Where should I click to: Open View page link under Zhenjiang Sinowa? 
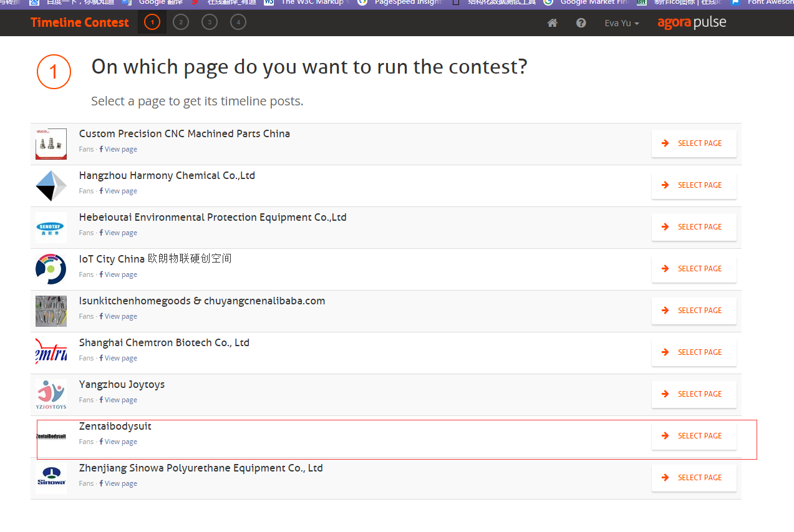coord(119,483)
